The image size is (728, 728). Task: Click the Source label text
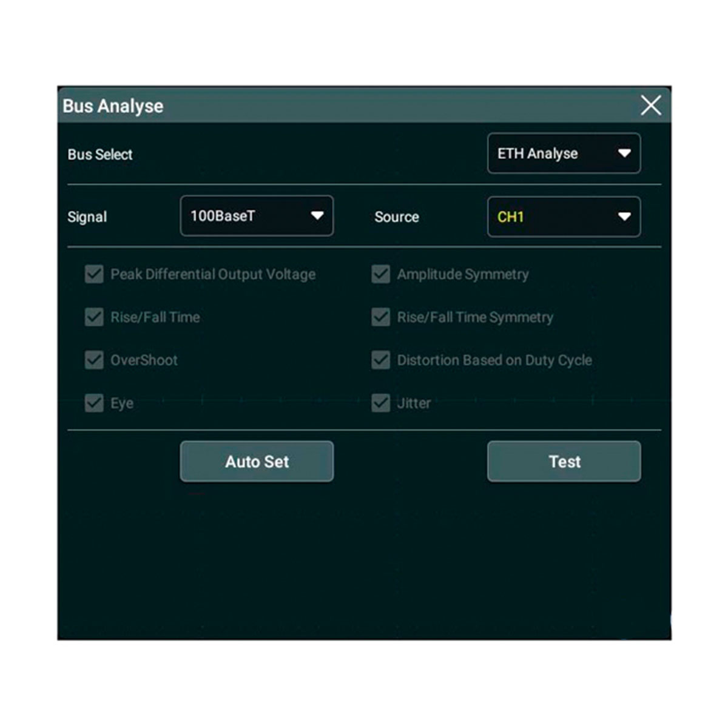click(x=396, y=217)
